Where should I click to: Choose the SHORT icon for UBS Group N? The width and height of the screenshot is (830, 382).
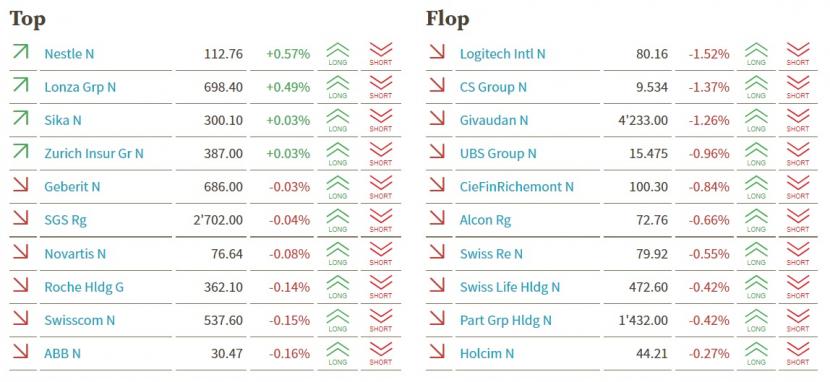tap(798, 154)
